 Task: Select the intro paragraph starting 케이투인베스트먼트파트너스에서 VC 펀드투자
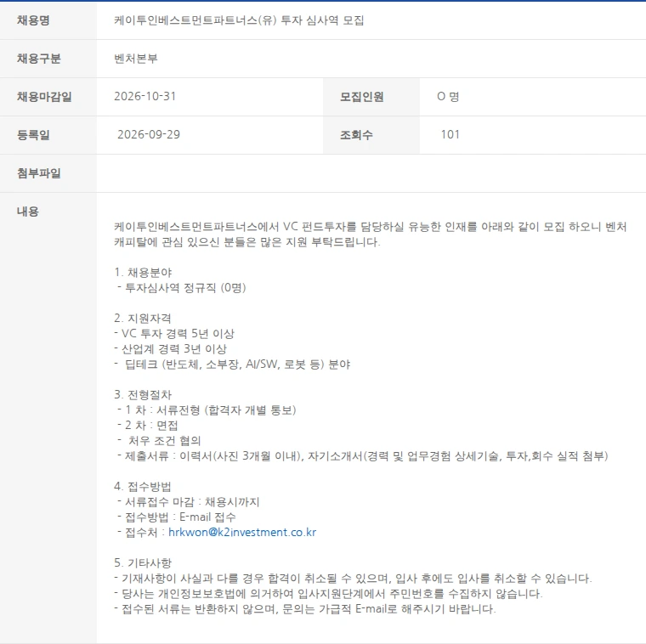point(371,234)
